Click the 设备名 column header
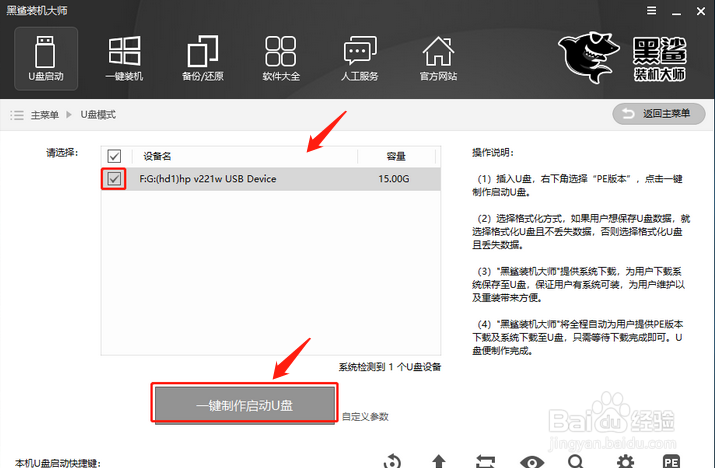Viewport: 715px width, 468px height. tap(157, 156)
